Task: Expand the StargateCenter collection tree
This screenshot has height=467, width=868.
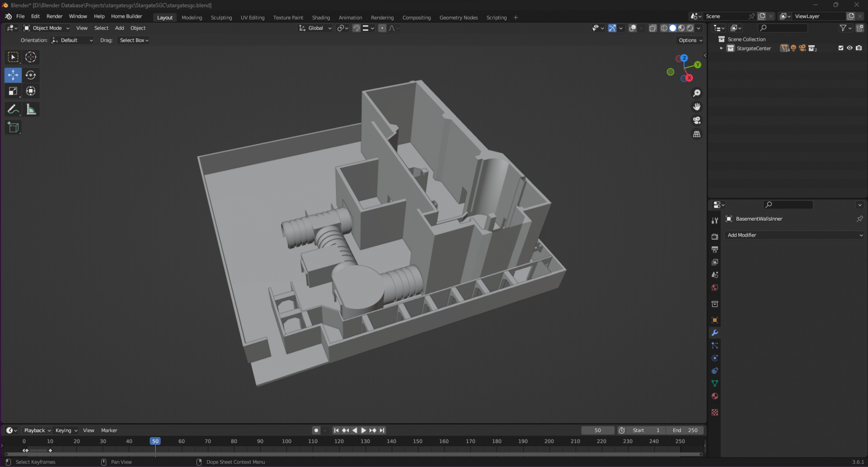Action: (x=721, y=48)
